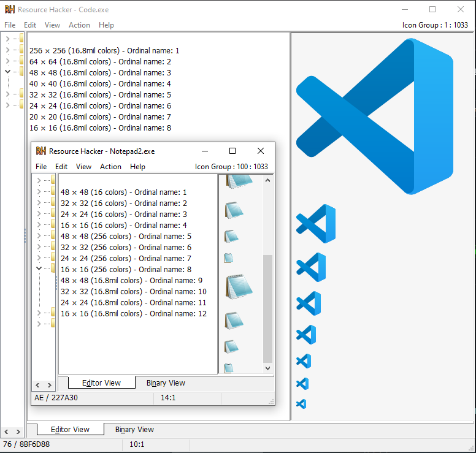Click the scrollbar thumb in Notepad2 preview pane

click(267, 308)
